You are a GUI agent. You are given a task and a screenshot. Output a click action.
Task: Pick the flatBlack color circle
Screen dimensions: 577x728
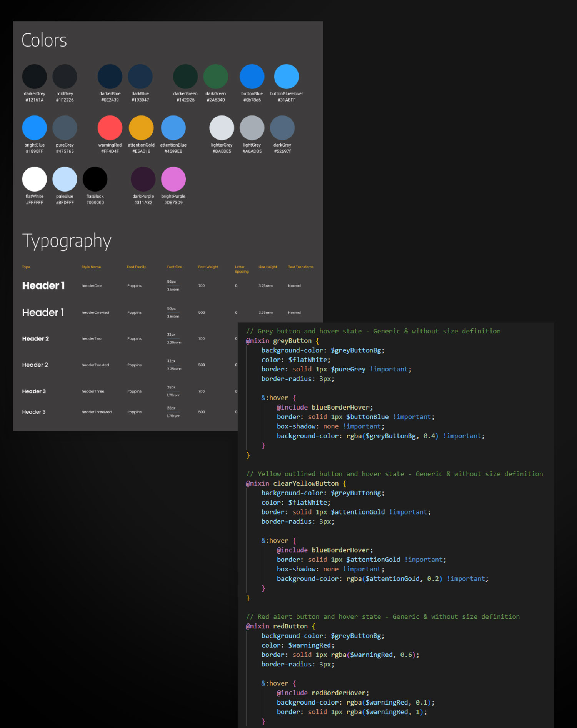[95, 179]
